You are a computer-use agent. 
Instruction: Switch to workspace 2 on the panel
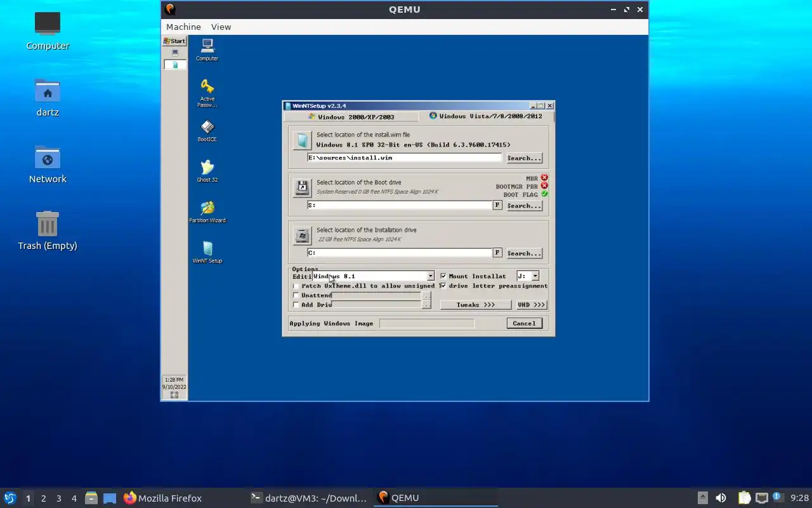43,498
